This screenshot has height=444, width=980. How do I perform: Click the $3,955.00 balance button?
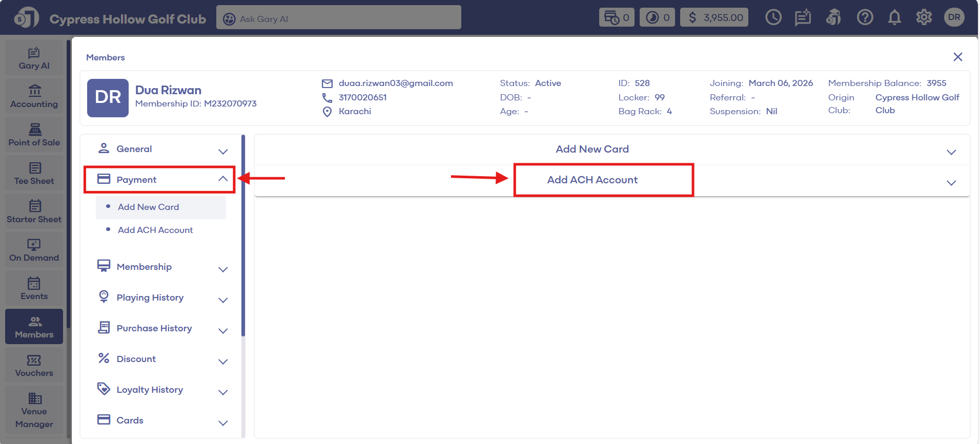click(714, 18)
